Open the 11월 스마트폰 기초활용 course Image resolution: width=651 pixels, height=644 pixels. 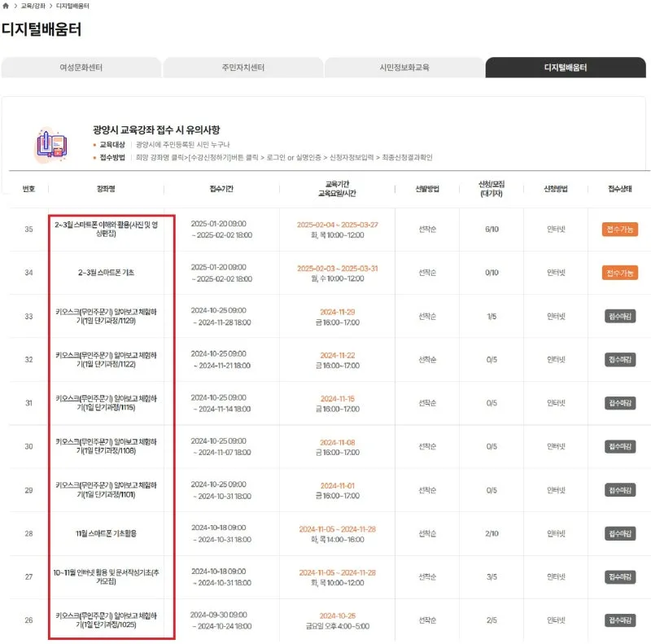point(106,533)
